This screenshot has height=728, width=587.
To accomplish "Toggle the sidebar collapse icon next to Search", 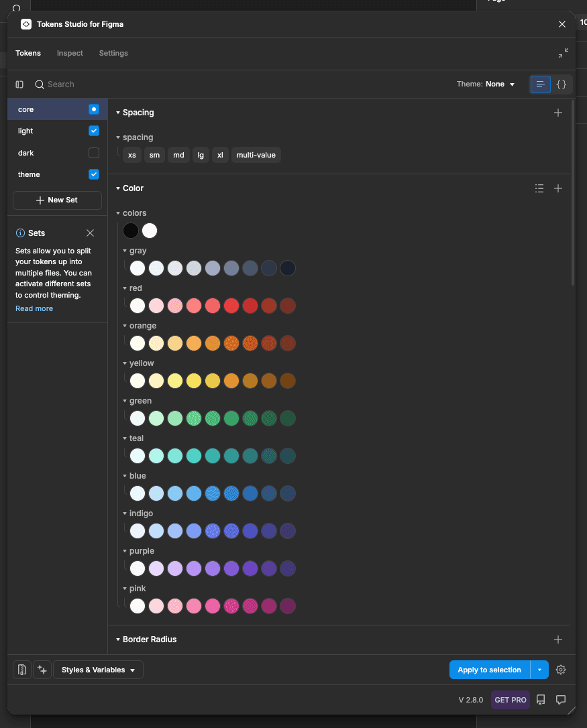I will coord(19,84).
